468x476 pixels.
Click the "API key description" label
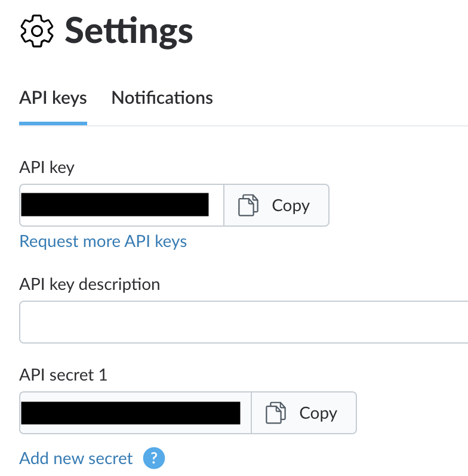coord(90,285)
